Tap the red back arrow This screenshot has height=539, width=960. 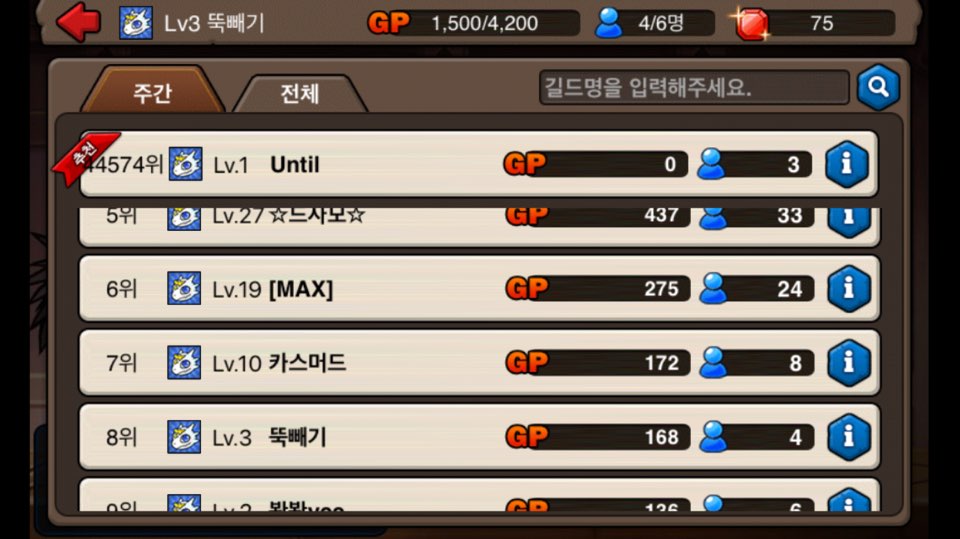pyautogui.click(x=78, y=22)
